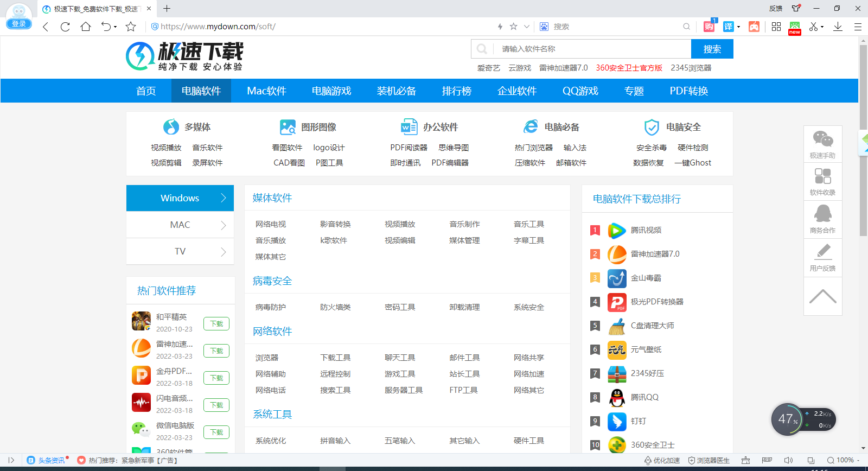868x471 pixels.
Task: Open 用户反馈 pencil sidebar icon
Action: point(823,257)
